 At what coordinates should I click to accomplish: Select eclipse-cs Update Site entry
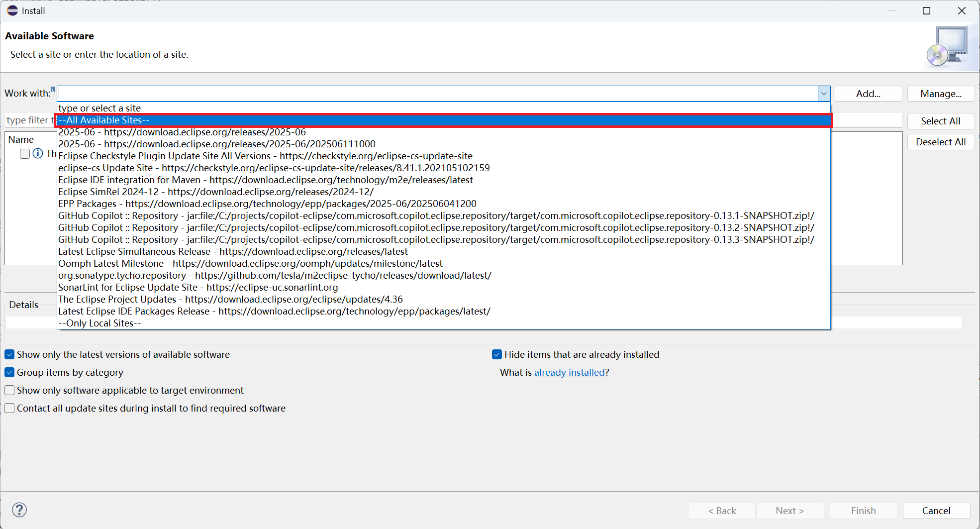click(x=444, y=168)
